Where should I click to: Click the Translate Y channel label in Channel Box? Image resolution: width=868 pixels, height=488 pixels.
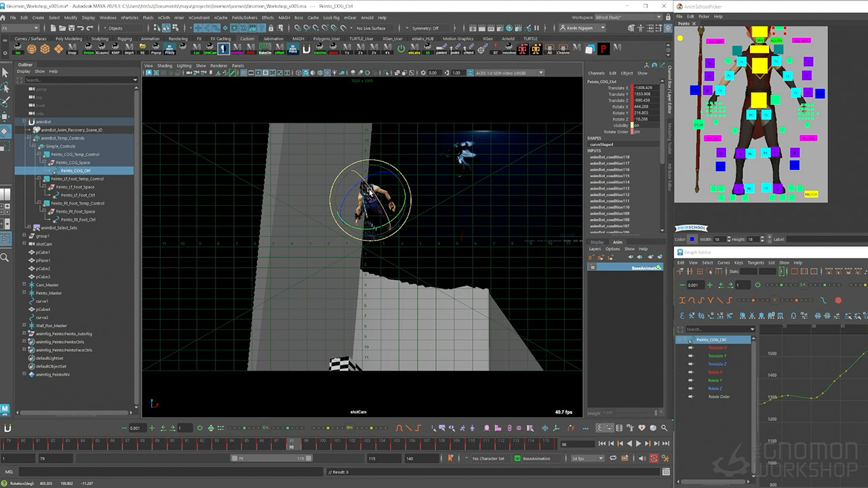coord(617,94)
